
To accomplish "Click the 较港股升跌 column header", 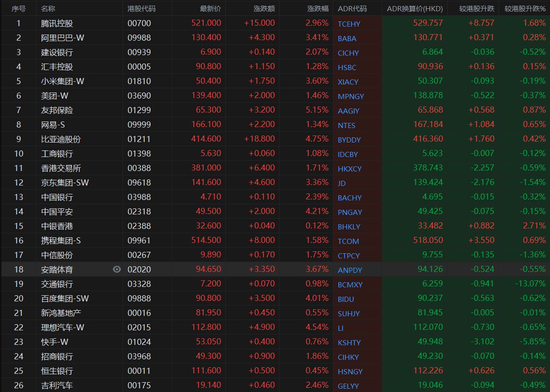I will pos(477,9).
